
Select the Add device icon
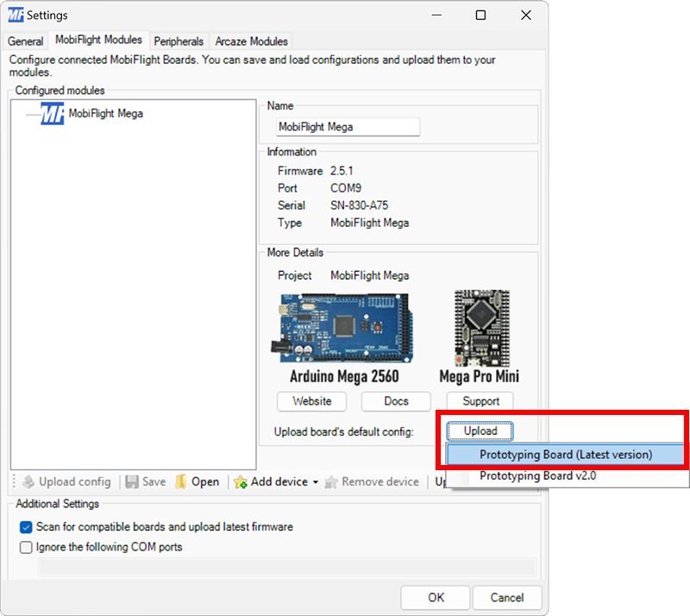pos(241,481)
